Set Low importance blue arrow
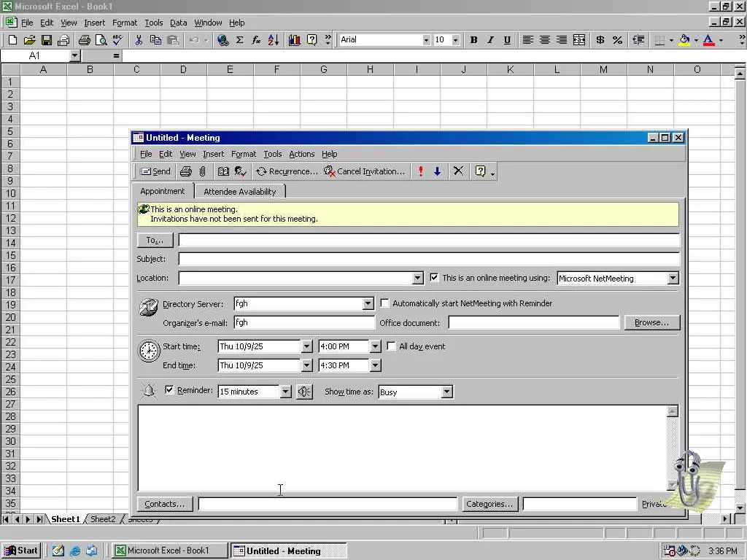 tap(438, 171)
